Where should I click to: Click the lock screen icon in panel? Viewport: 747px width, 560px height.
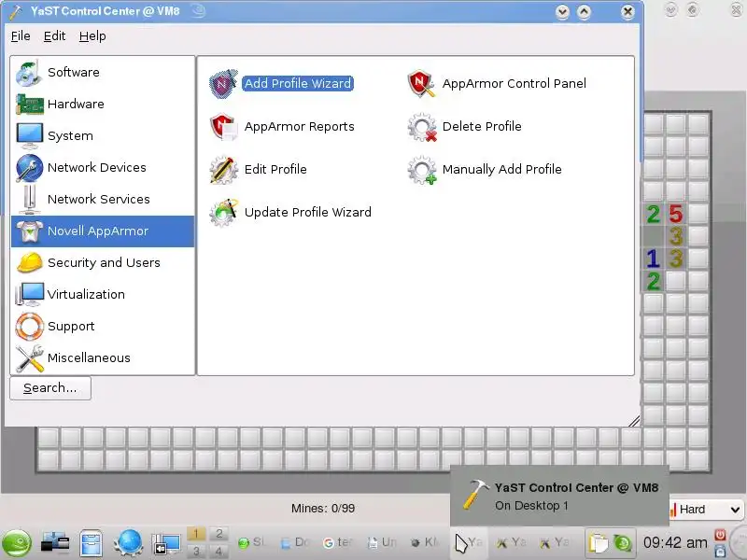720,551
